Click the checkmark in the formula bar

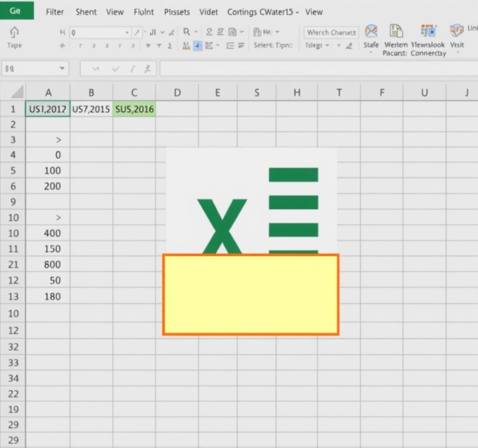(x=115, y=69)
